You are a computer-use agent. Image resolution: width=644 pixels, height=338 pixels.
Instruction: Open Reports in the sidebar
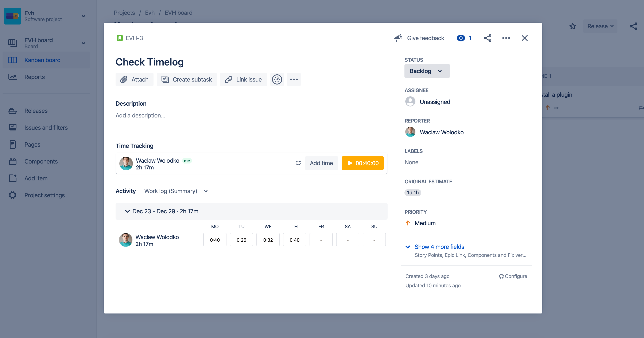(35, 77)
